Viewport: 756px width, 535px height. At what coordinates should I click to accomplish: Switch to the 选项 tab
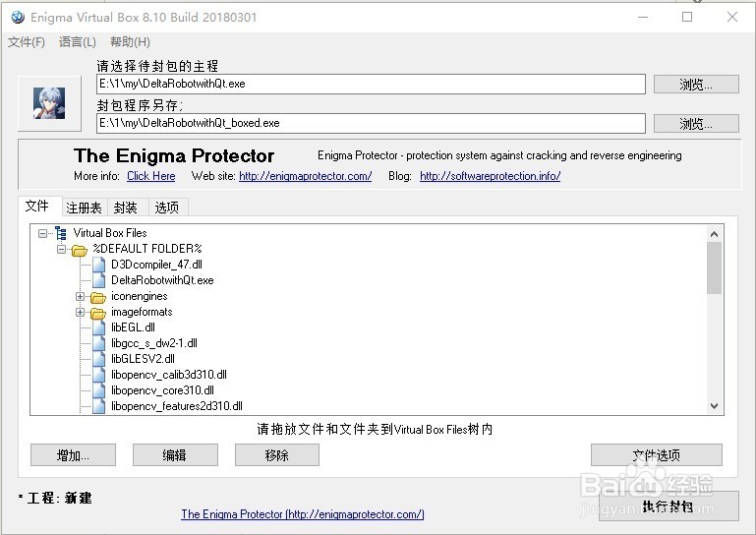[167, 208]
